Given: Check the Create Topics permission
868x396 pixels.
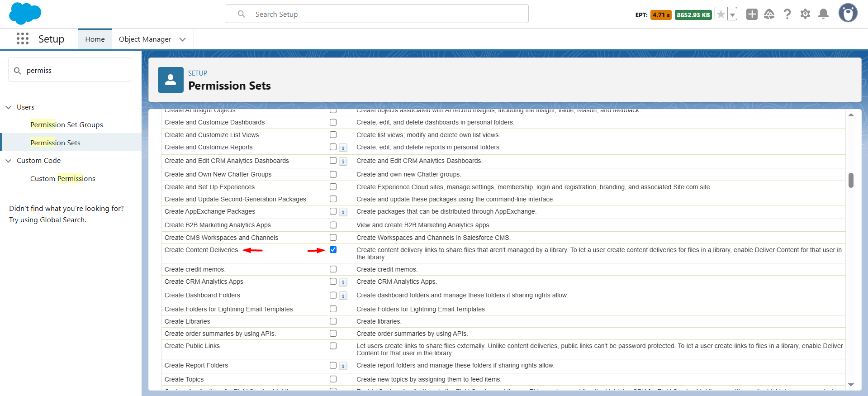Looking at the screenshot, I should 333,379.
